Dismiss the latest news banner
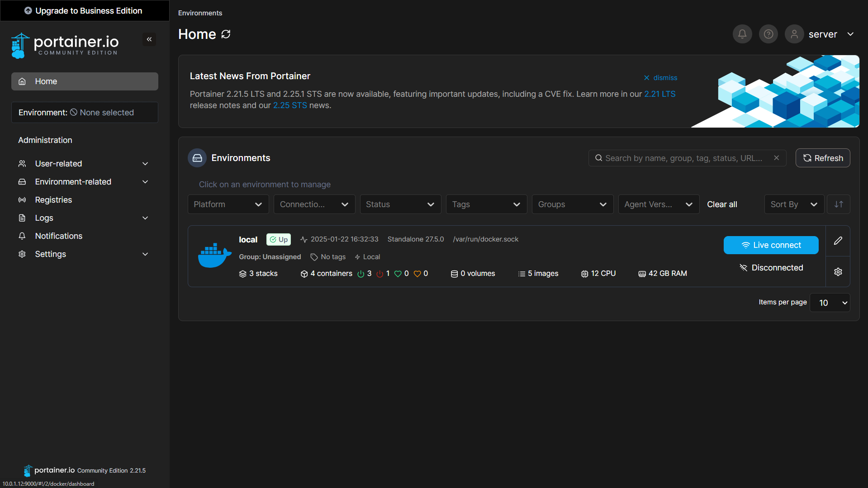The height and width of the screenshot is (488, 868). click(660, 78)
